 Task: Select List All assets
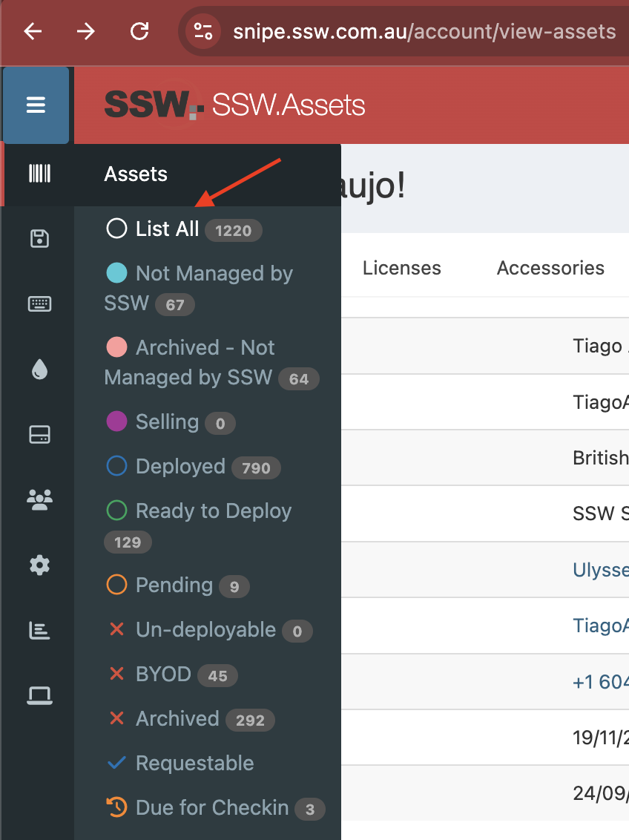184,229
